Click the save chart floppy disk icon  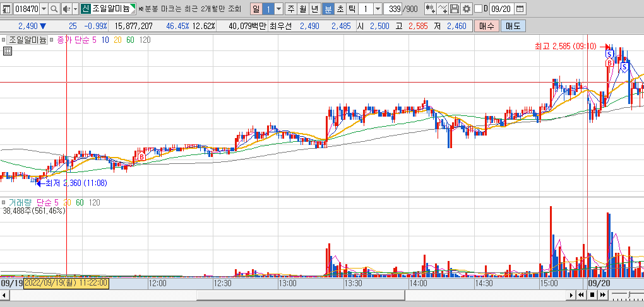coord(454,9)
